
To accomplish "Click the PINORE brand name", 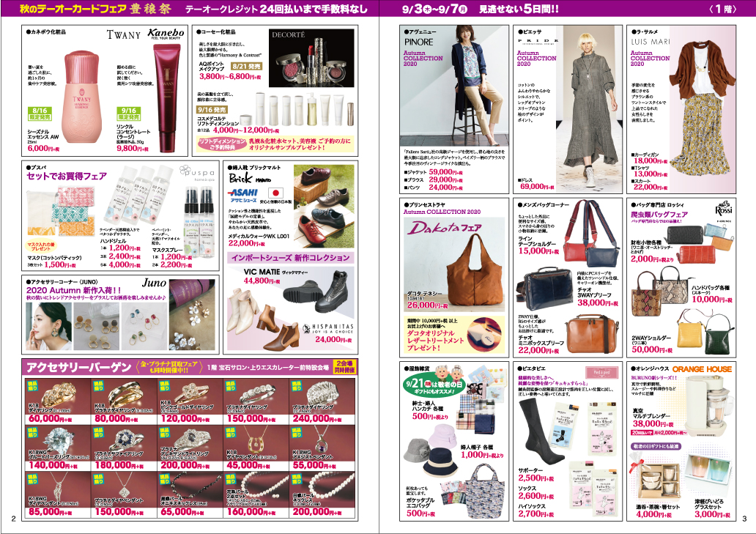I will (x=418, y=42).
